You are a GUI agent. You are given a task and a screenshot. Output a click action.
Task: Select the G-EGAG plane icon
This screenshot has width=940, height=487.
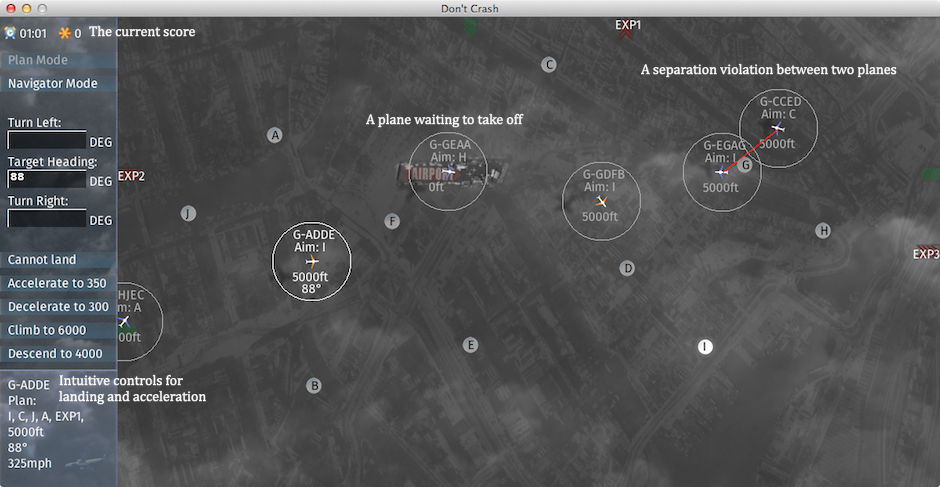point(721,171)
